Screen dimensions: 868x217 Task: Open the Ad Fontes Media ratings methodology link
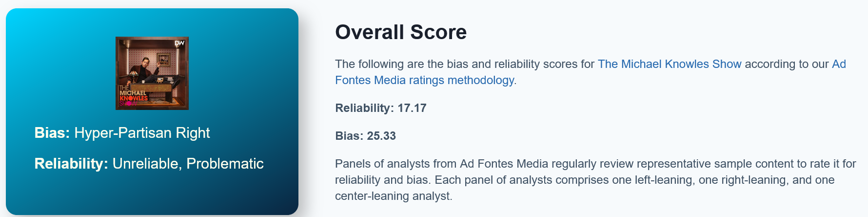(424, 80)
